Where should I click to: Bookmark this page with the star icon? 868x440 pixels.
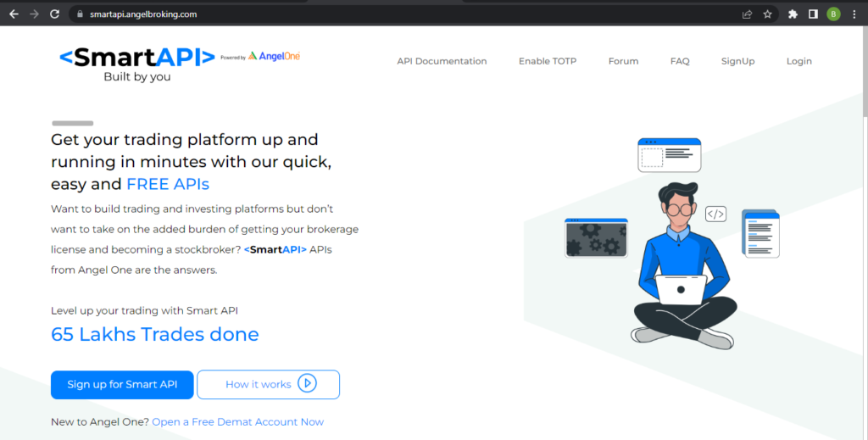click(767, 14)
